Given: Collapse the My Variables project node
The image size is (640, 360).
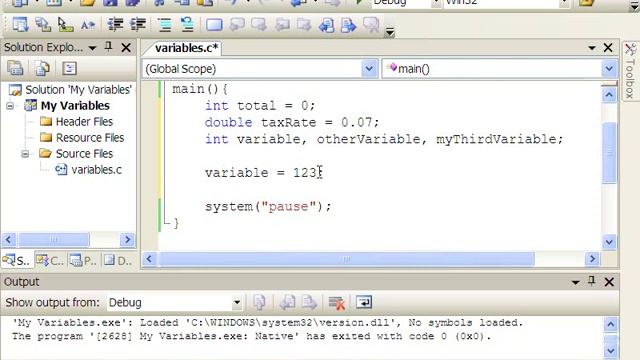Looking at the screenshot, I should click(x=10, y=106).
